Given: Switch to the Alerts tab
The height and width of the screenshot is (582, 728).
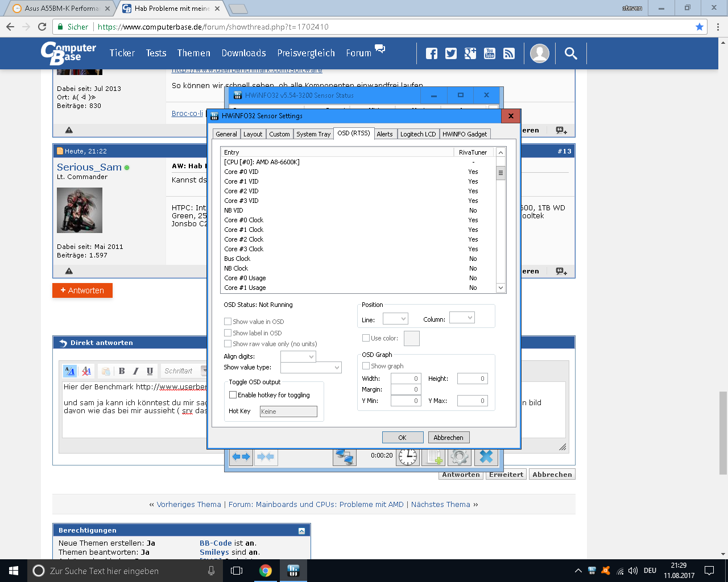Looking at the screenshot, I should click(384, 134).
